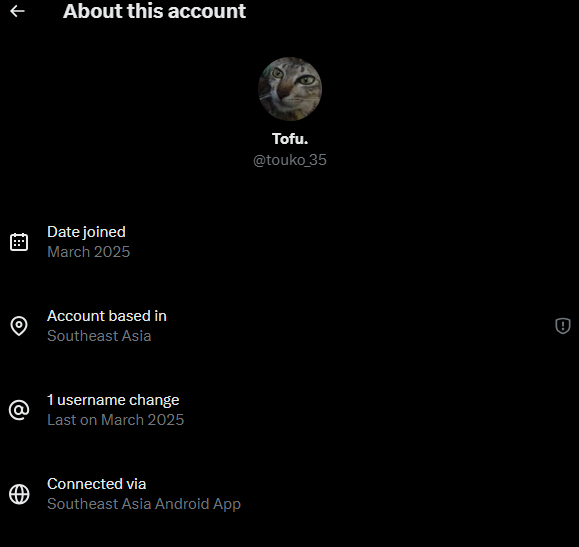Click the Date joined label
The height and width of the screenshot is (547, 579).
tap(86, 232)
